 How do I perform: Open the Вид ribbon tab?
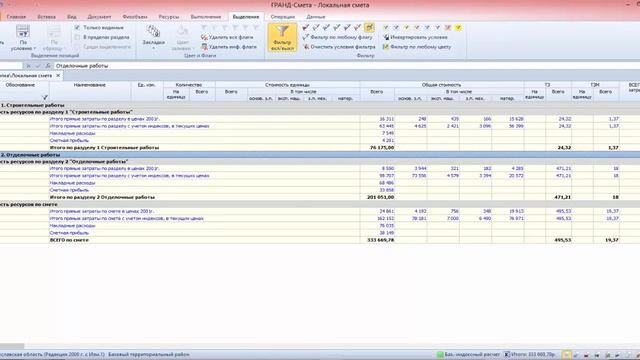point(72,17)
